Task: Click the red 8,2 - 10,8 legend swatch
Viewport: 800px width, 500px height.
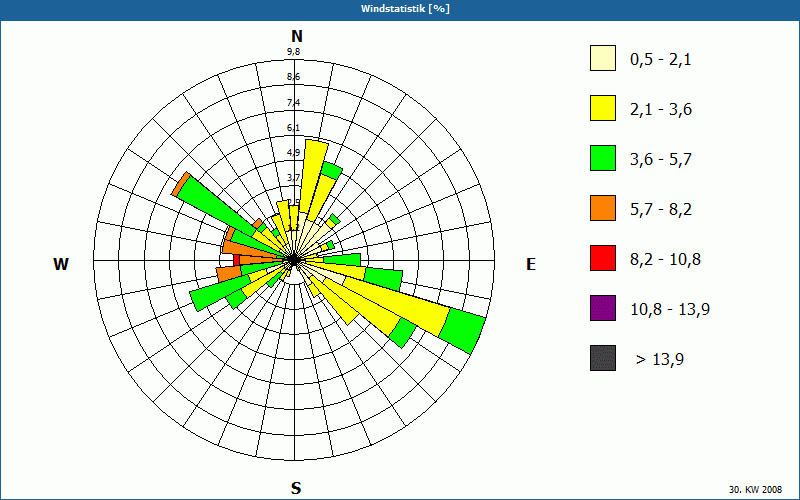Action: click(603, 258)
